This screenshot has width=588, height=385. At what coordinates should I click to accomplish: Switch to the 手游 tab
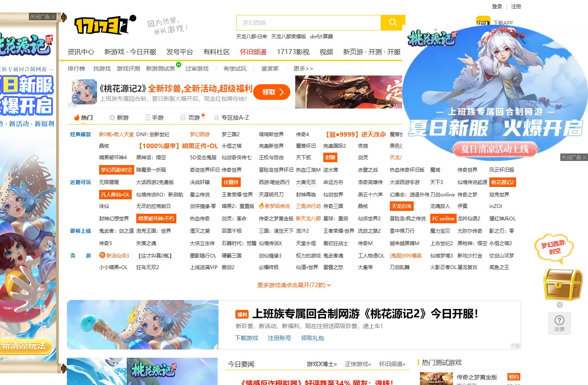click(154, 118)
